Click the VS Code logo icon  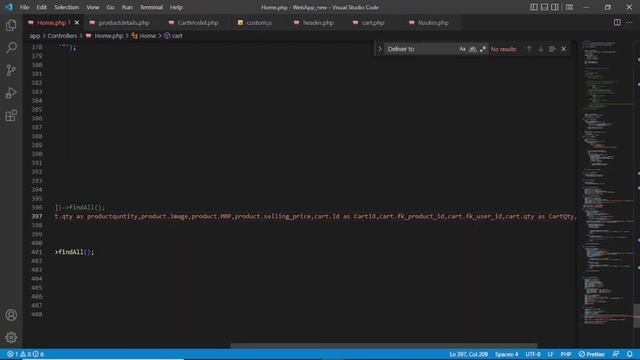(x=9, y=7)
